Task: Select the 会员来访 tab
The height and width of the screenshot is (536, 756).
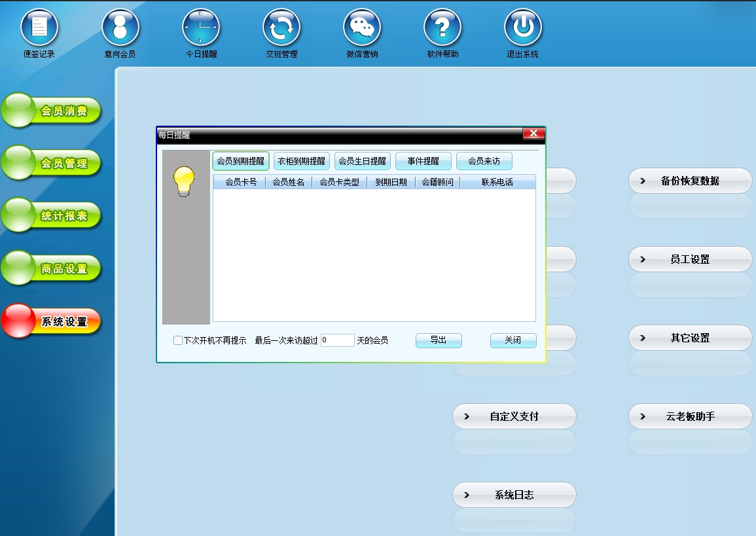Action: click(x=484, y=161)
